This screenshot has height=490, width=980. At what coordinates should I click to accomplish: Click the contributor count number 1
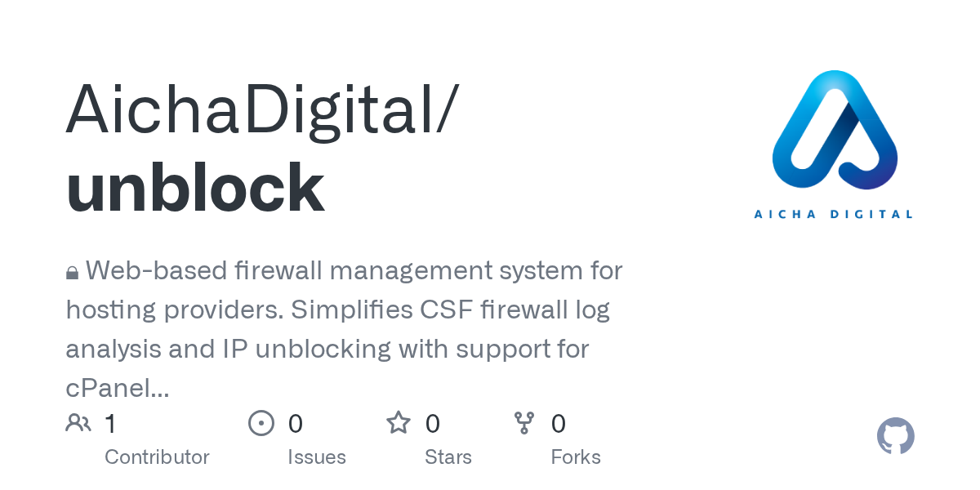pyautogui.click(x=110, y=424)
